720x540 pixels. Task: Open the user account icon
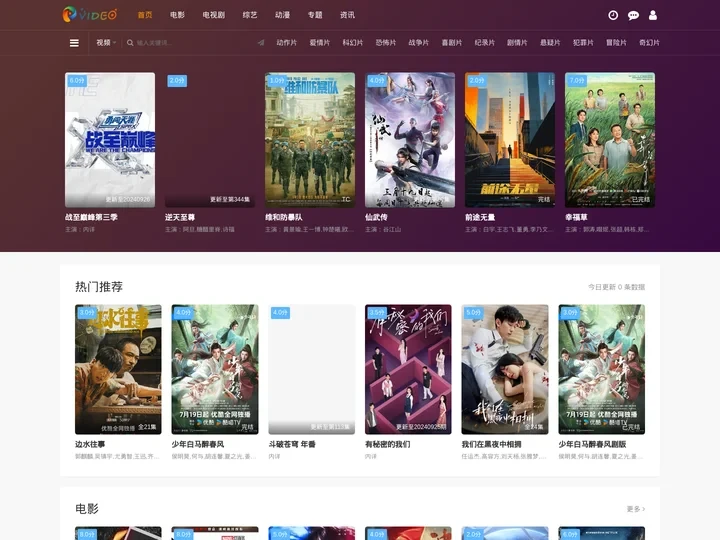(x=652, y=15)
